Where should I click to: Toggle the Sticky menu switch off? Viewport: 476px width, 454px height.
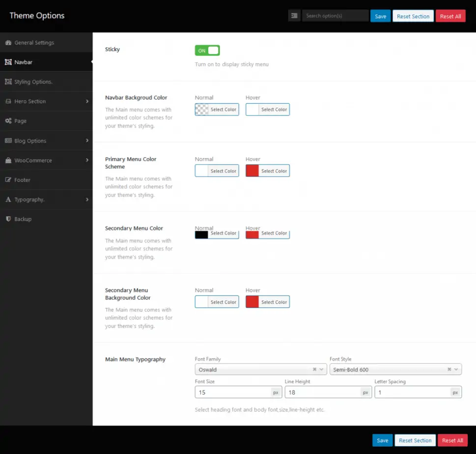pos(207,51)
